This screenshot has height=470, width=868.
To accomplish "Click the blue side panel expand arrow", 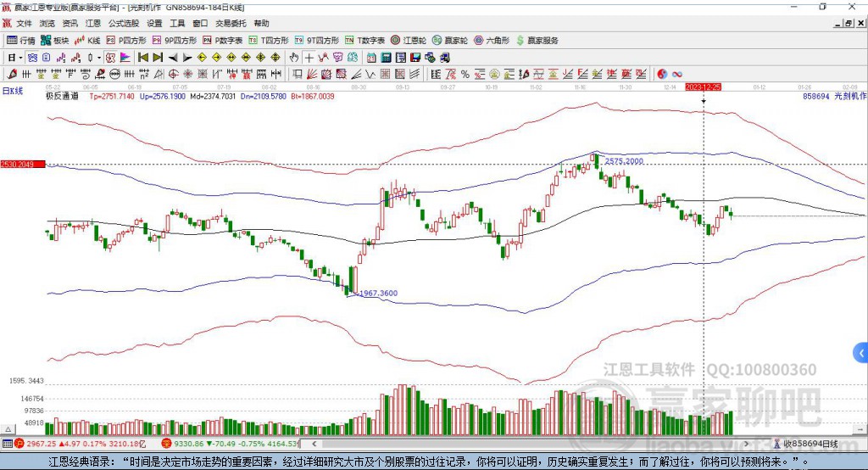I will pyautogui.click(x=861, y=353).
